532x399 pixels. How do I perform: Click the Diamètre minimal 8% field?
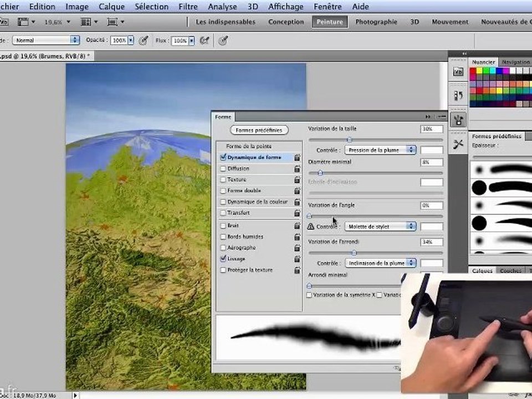(x=432, y=162)
